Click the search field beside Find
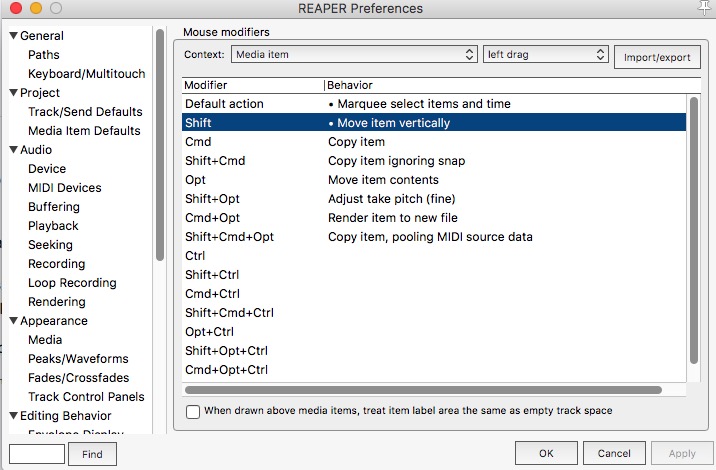The height and width of the screenshot is (470, 716). 36,454
